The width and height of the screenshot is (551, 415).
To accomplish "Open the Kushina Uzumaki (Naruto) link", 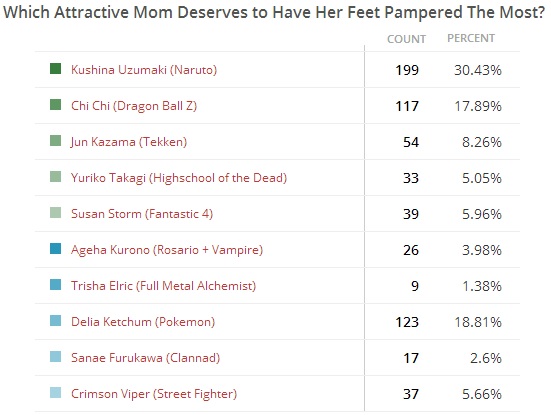I will [x=144, y=70].
